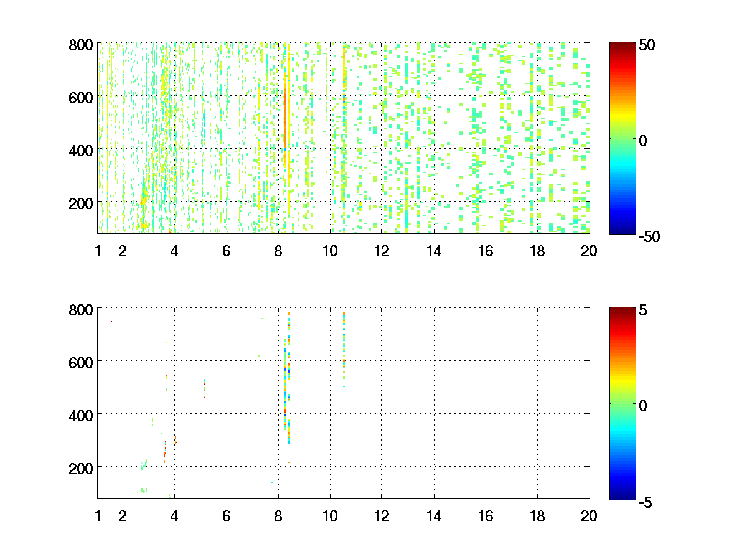
Task: Click the "20" x-axis label under the top plot
Action: pyautogui.click(x=589, y=251)
